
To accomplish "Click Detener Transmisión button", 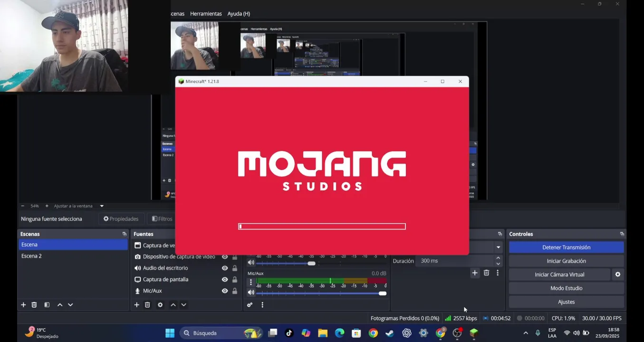I will point(566,247).
